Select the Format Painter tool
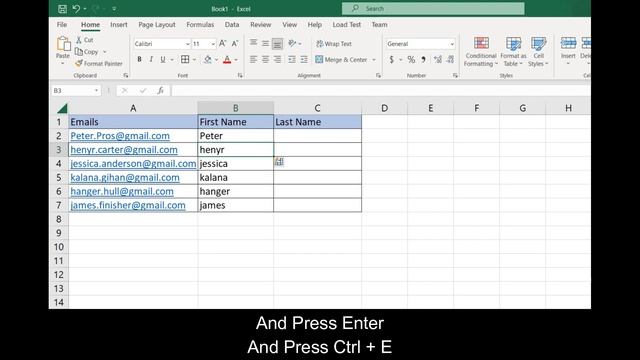 (99, 64)
